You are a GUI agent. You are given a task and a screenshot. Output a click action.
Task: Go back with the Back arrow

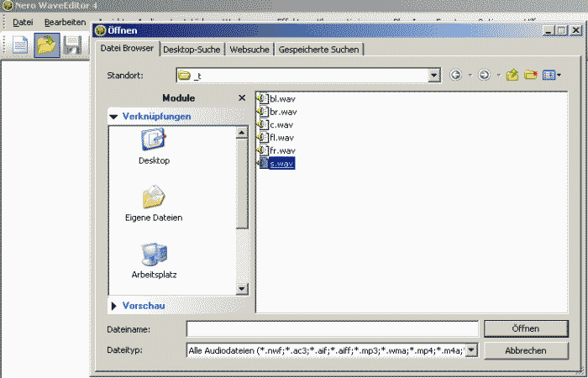pyautogui.click(x=456, y=75)
